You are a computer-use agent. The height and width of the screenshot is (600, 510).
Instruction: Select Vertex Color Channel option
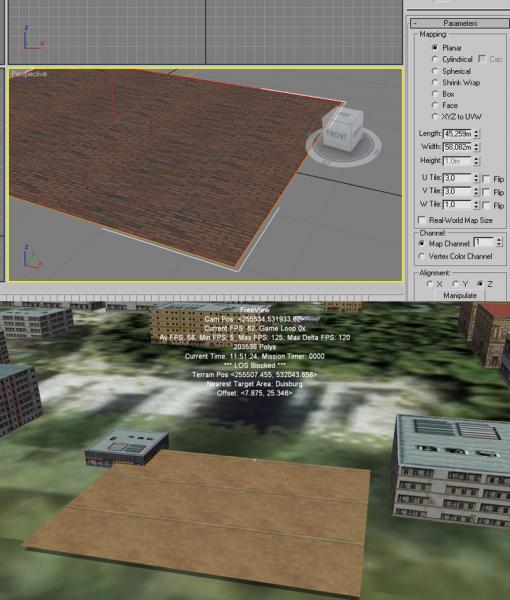click(422, 256)
